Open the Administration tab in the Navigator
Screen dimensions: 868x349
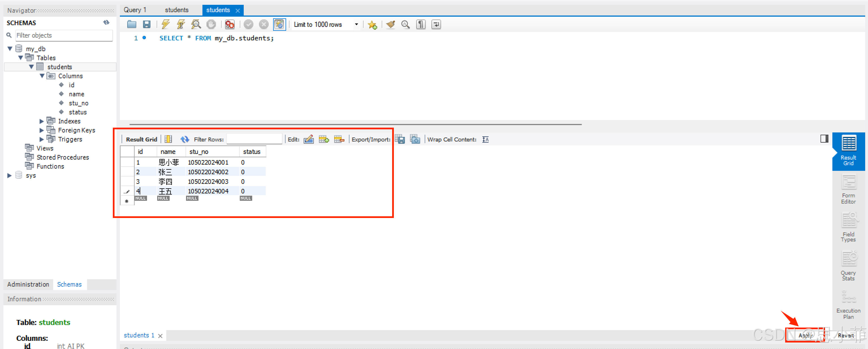click(28, 284)
